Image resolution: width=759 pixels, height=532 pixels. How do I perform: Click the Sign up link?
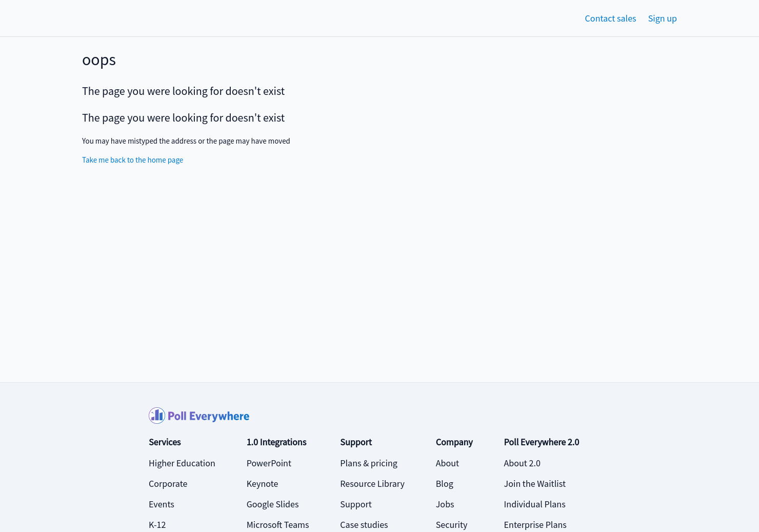coord(662,18)
